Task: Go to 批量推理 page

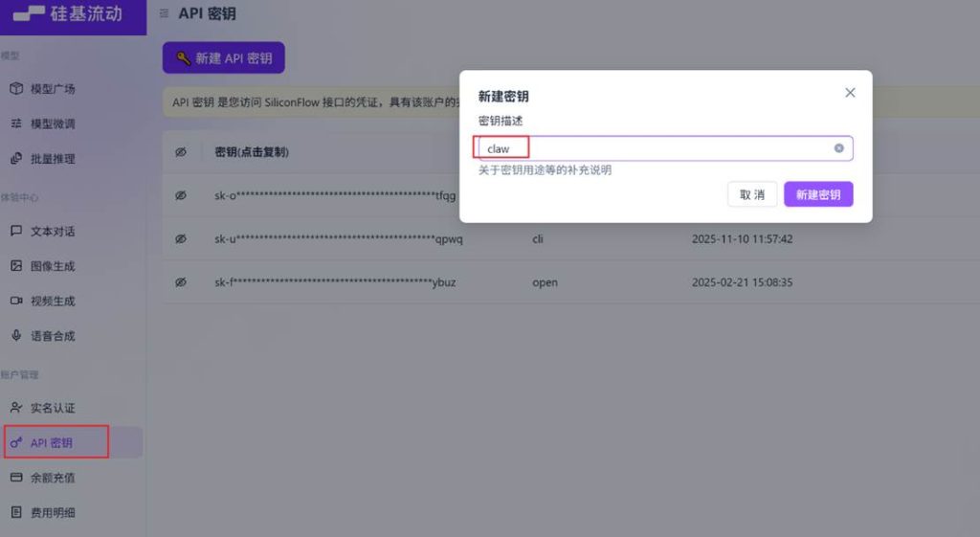Action: coord(53,159)
